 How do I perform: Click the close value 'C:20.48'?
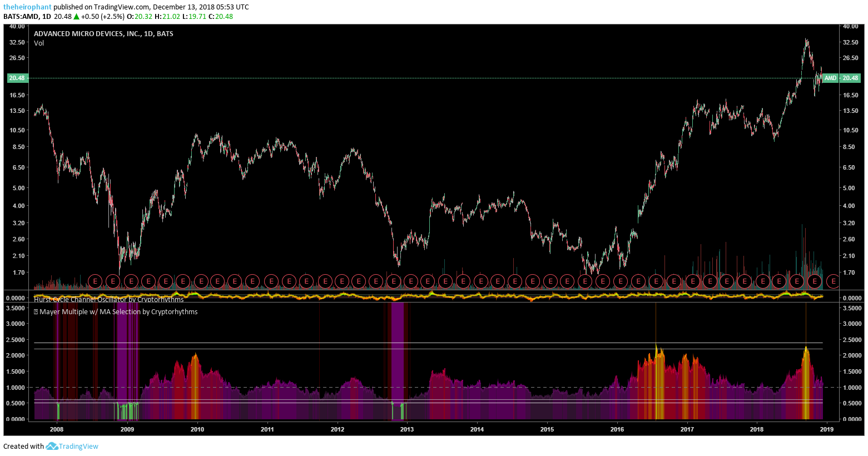click(x=221, y=17)
